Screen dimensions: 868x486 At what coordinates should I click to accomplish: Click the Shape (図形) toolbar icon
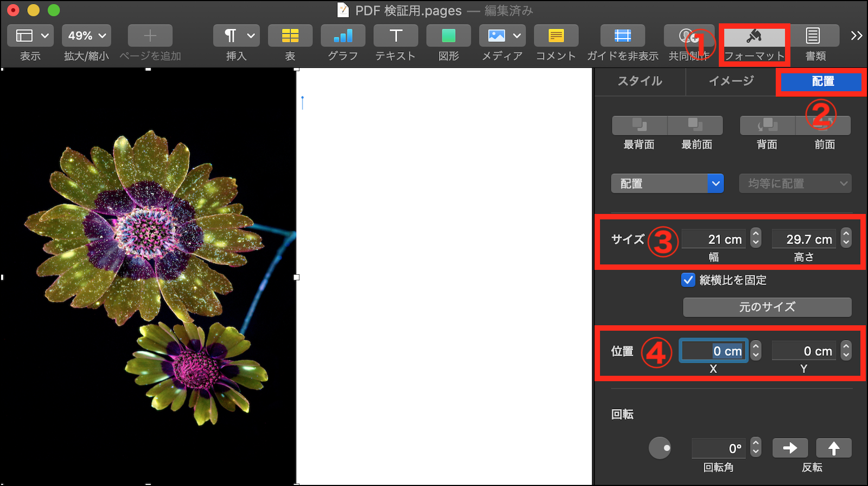click(448, 36)
